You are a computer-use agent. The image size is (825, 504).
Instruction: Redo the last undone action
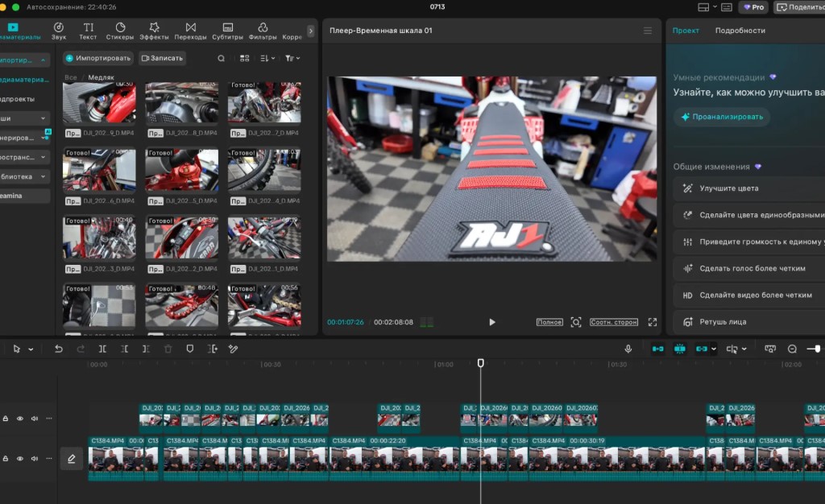click(x=81, y=349)
